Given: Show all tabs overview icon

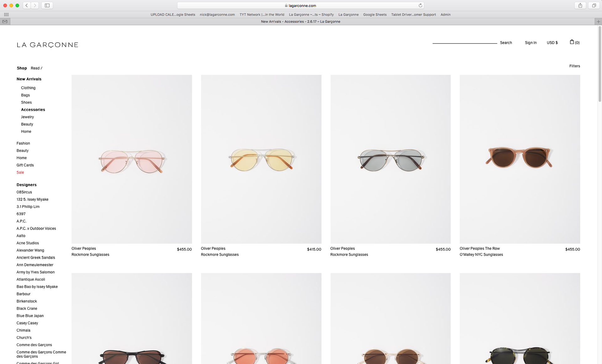Looking at the screenshot, I should tap(594, 5).
